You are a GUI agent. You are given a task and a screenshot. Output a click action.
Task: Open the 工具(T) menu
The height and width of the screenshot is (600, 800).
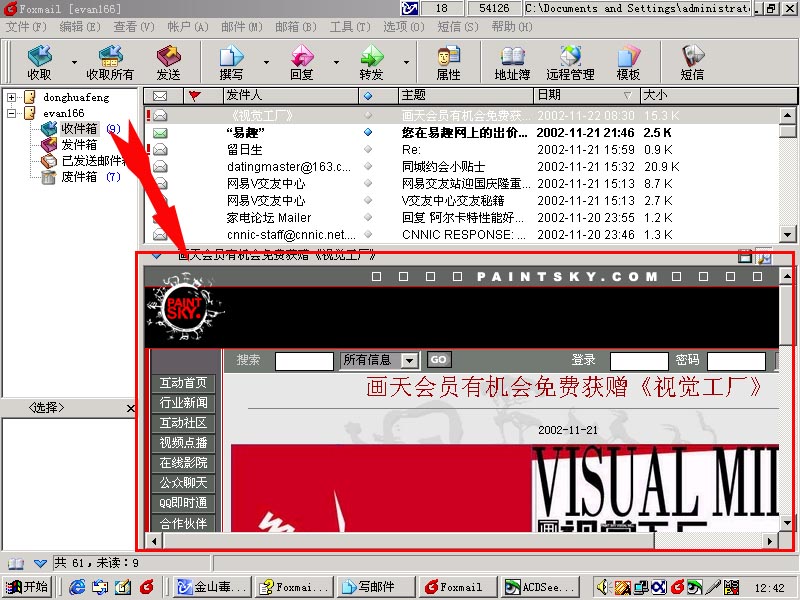(x=349, y=27)
